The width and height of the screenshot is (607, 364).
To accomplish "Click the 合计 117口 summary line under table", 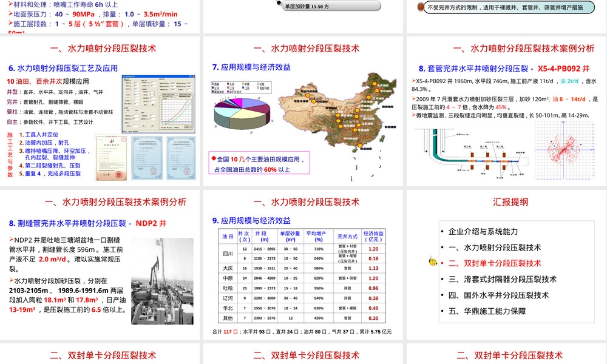I will click(302, 331).
